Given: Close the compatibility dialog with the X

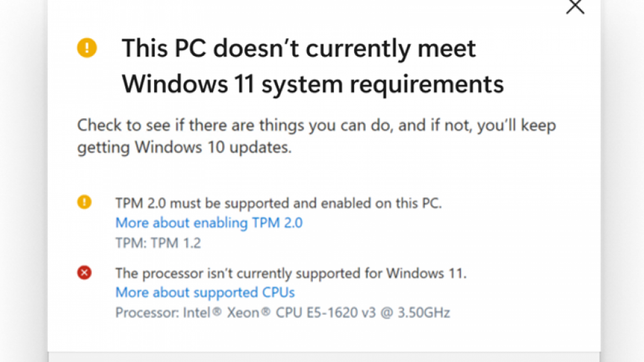Looking at the screenshot, I should coord(575,7).
